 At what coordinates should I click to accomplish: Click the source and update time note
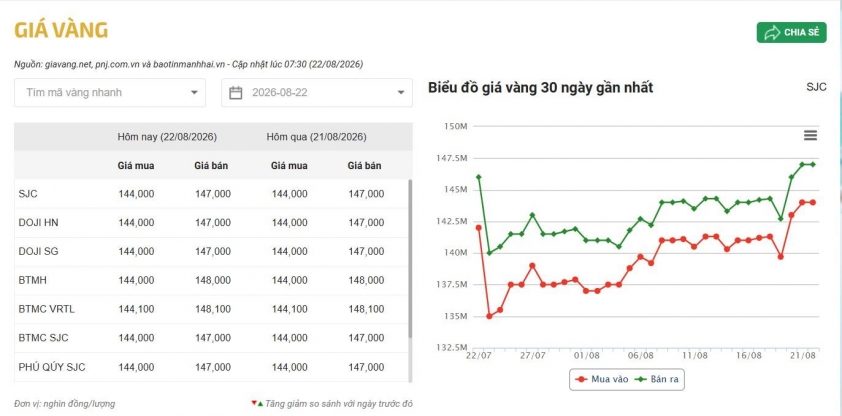click(x=188, y=64)
